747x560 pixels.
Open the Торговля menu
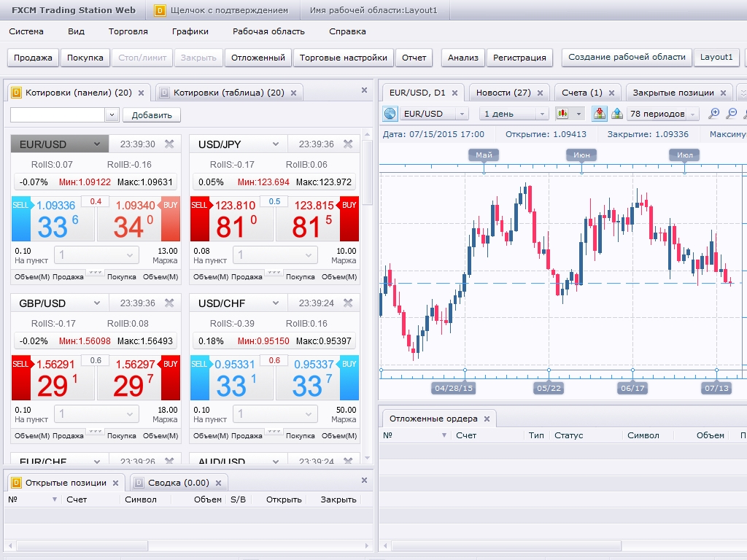(x=128, y=31)
